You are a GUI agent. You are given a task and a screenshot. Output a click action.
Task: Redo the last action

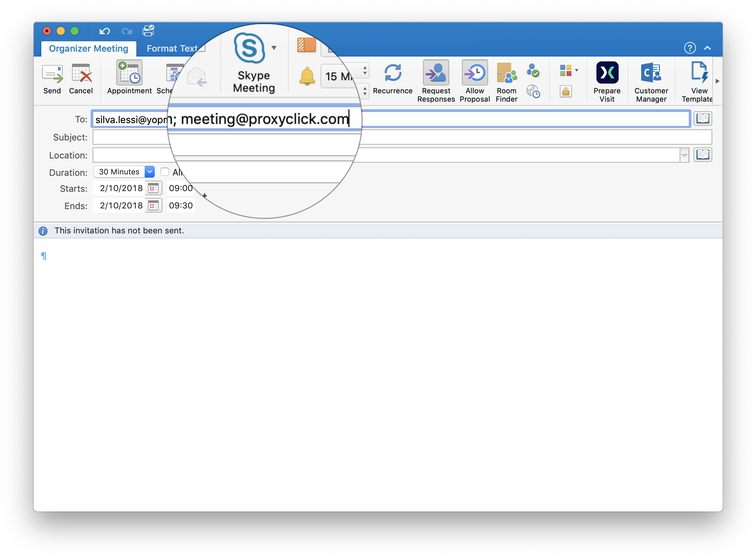[x=127, y=31]
